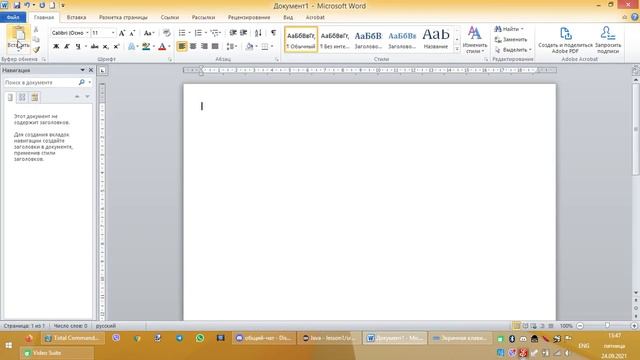
Task: Decrease paragraph indent
Action: tap(233, 33)
